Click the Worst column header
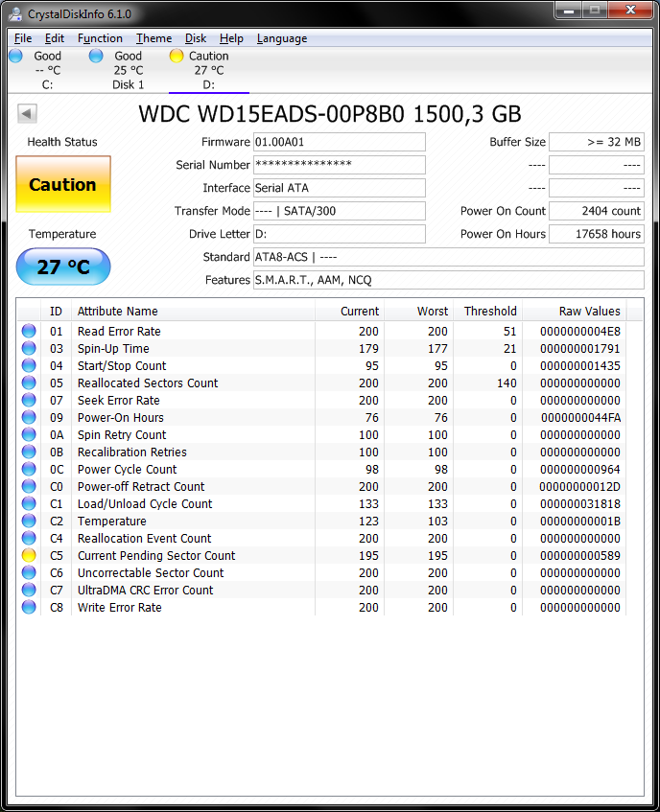This screenshot has height=812, width=660. tap(418, 312)
